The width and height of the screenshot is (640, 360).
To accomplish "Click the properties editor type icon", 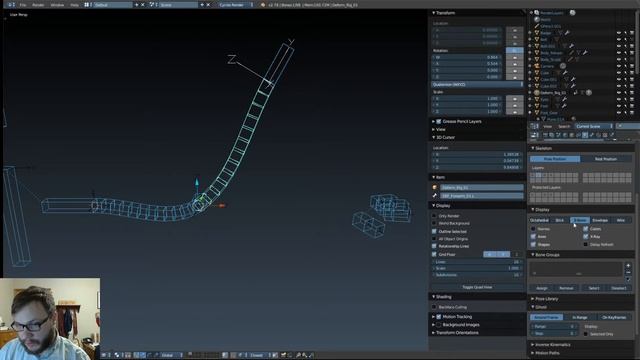I will tap(535, 135).
